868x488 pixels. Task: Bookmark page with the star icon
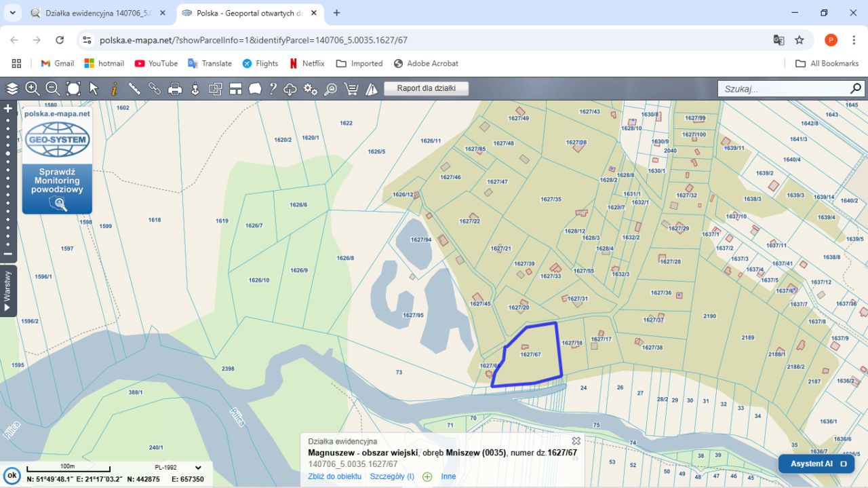800,40
